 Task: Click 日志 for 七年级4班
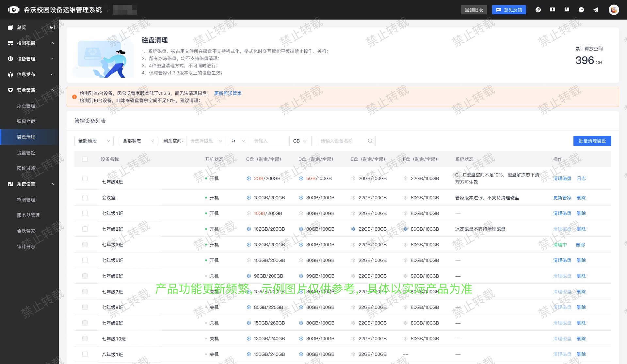(x=581, y=178)
